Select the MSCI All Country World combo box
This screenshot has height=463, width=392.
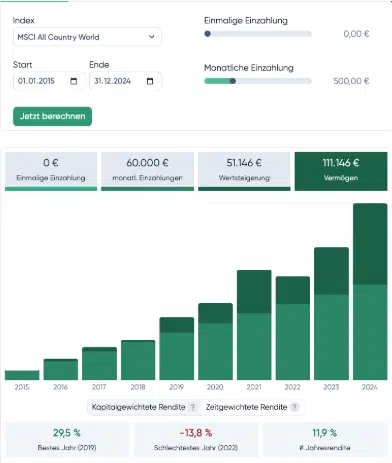tap(87, 37)
